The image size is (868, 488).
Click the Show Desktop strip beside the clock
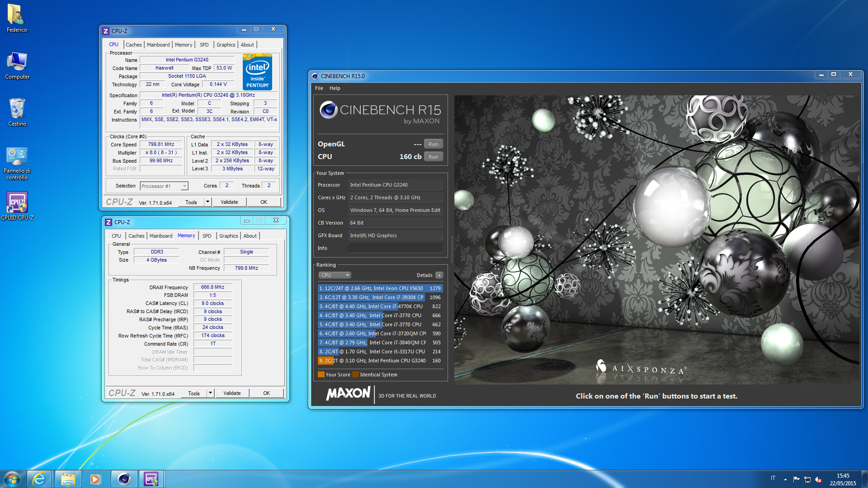click(x=864, y=479)
